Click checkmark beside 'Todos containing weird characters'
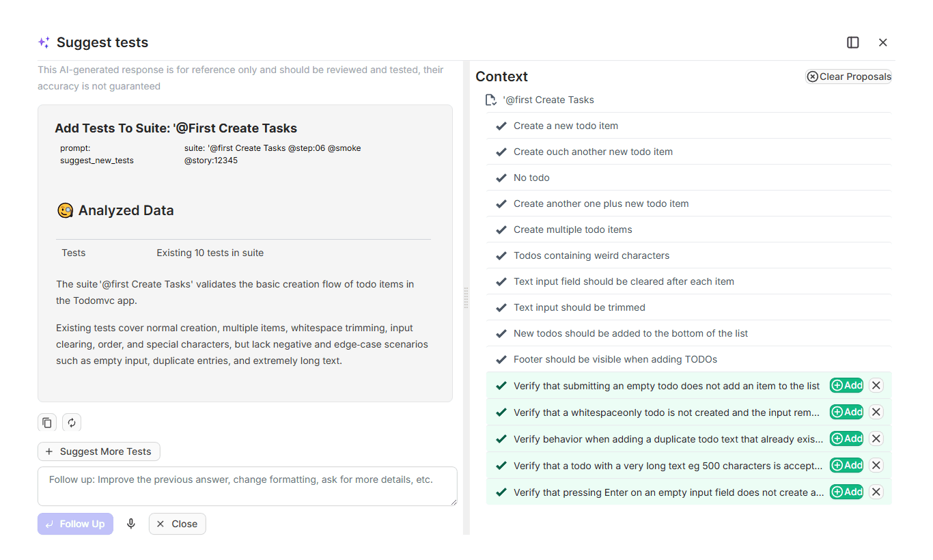 click(x=501, y=255)
